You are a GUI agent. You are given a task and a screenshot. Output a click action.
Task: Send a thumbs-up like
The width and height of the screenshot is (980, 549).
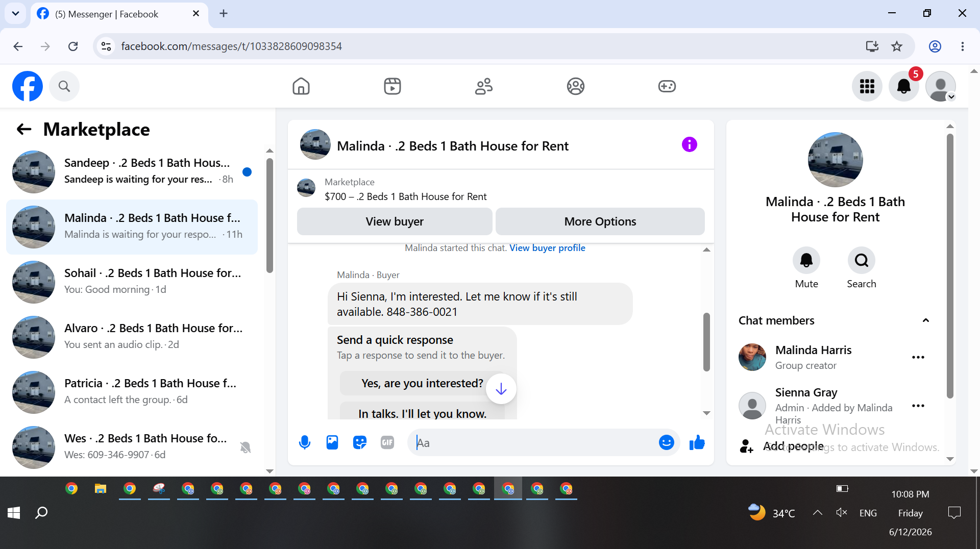(x=697, y=443)
